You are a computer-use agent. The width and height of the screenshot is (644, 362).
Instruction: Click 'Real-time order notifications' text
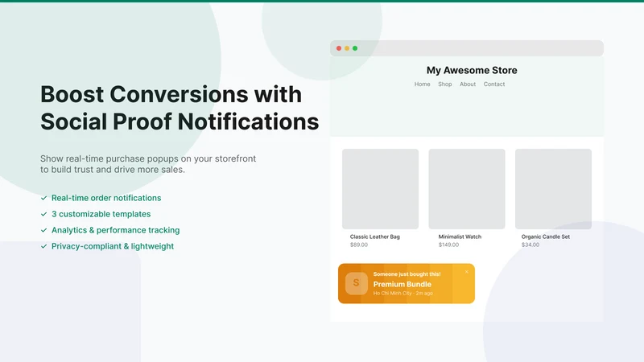click(106, 198)
